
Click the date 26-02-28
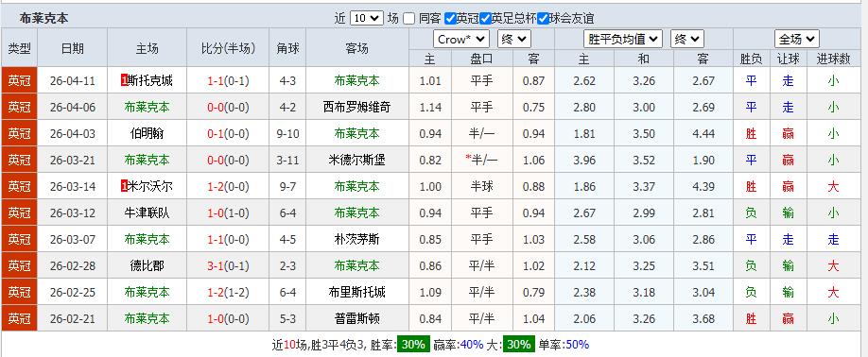(73, 265)
